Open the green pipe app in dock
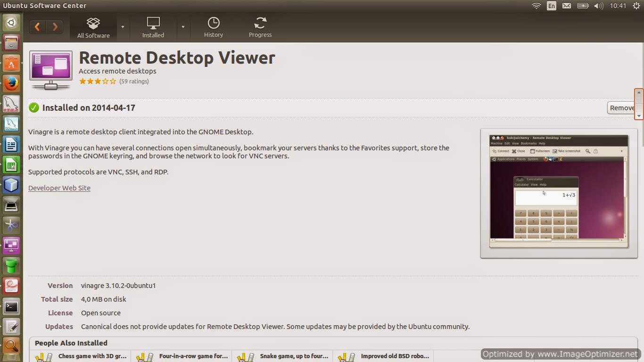644x362 pixels. (x=11, y=266)
